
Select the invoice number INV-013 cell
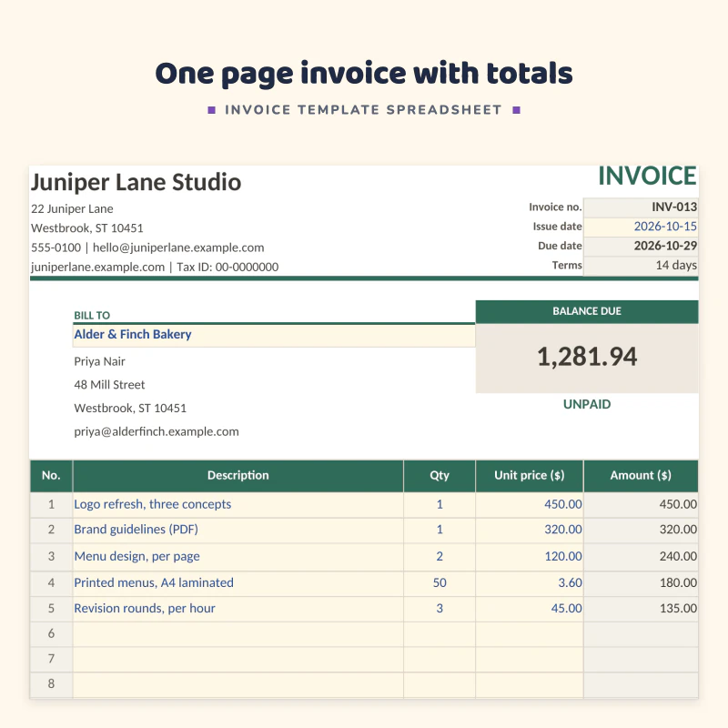[641, 207]
